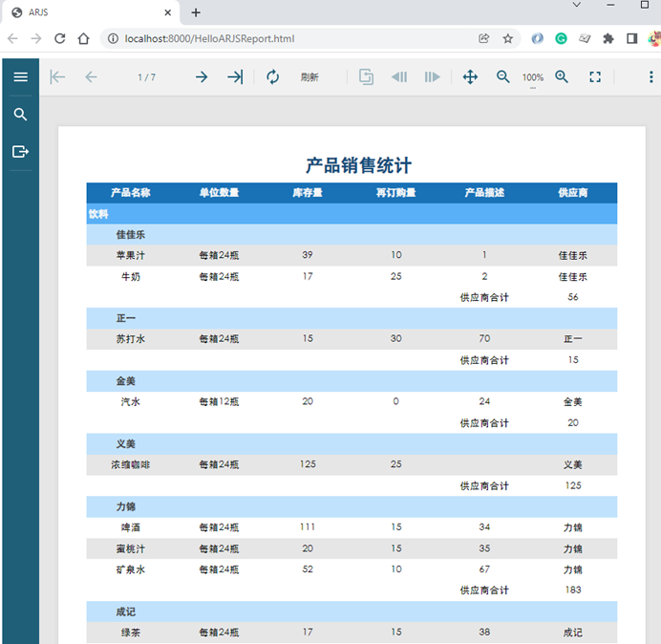
Task: Click the share page icon
Action: 484,39
